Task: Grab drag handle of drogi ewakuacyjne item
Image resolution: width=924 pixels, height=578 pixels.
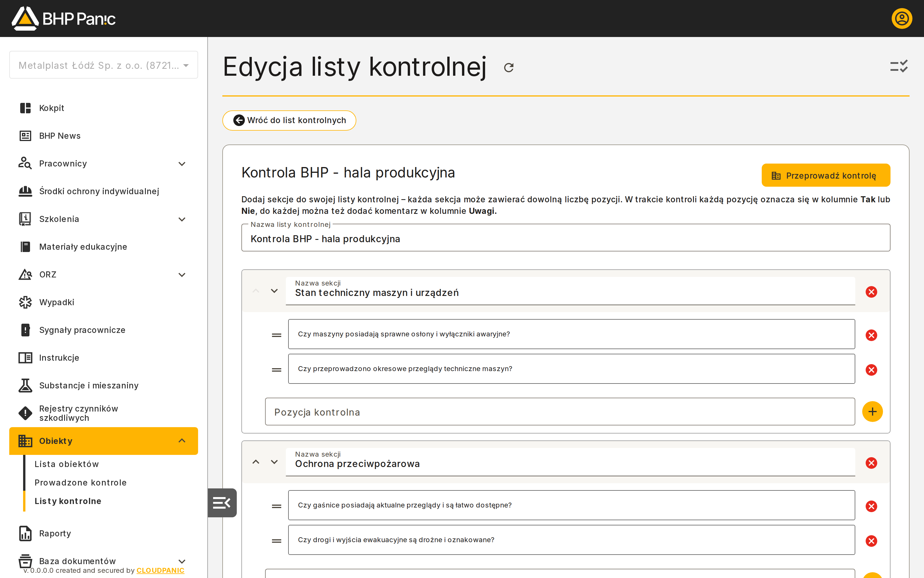Action: tap(276, 541)
